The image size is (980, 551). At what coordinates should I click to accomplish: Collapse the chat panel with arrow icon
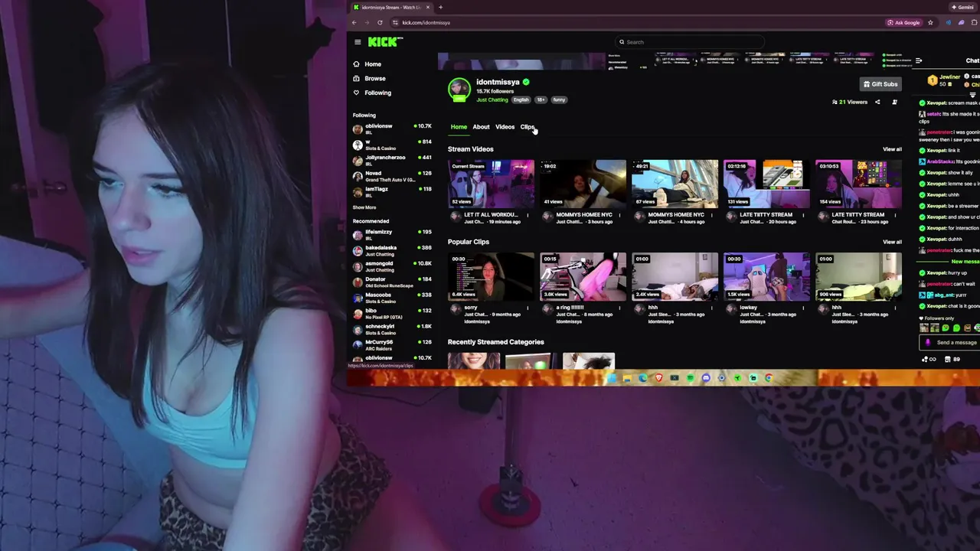[919, 60]
